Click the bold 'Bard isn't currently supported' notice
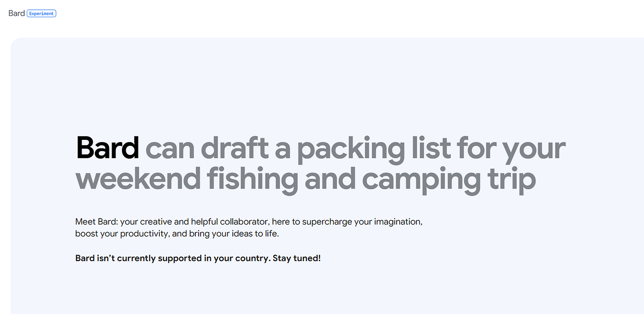Image resolution: width=644 pixels, height=314 pixels. [x=139, y=258]
